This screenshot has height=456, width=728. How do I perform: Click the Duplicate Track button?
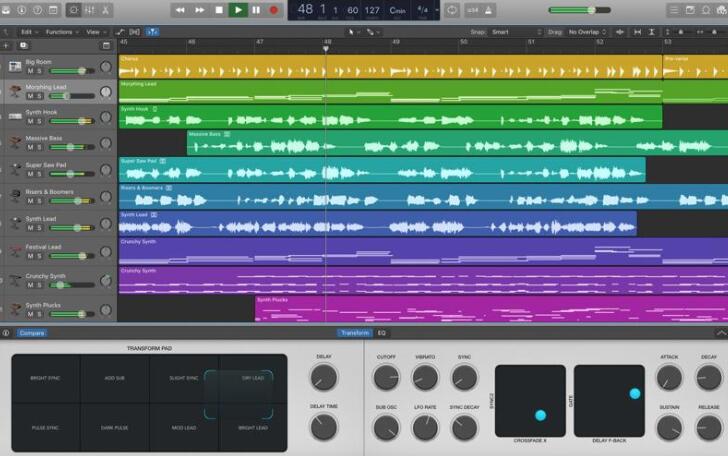(23, 46)
